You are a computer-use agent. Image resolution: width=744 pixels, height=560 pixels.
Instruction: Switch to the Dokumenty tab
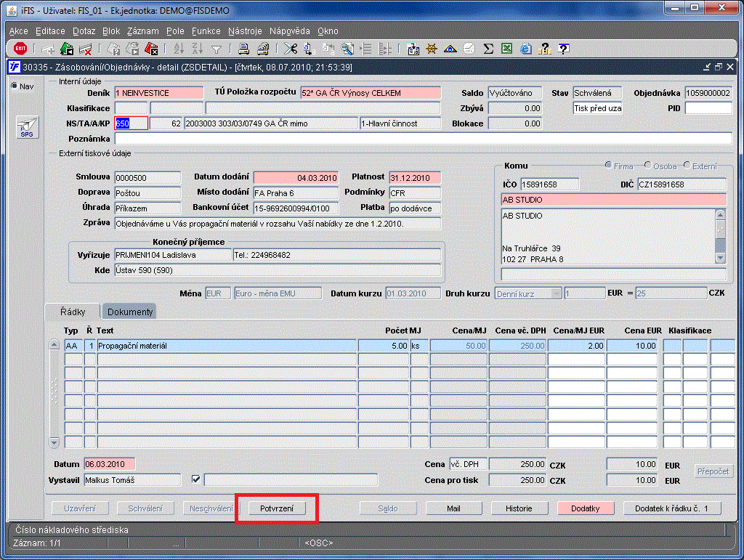tap(130, 312)
